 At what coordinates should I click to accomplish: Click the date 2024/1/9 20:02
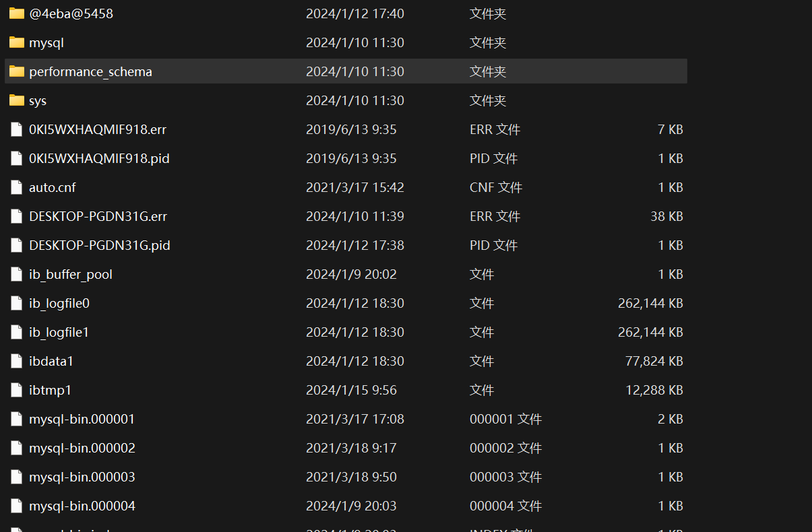click(351, 274)
